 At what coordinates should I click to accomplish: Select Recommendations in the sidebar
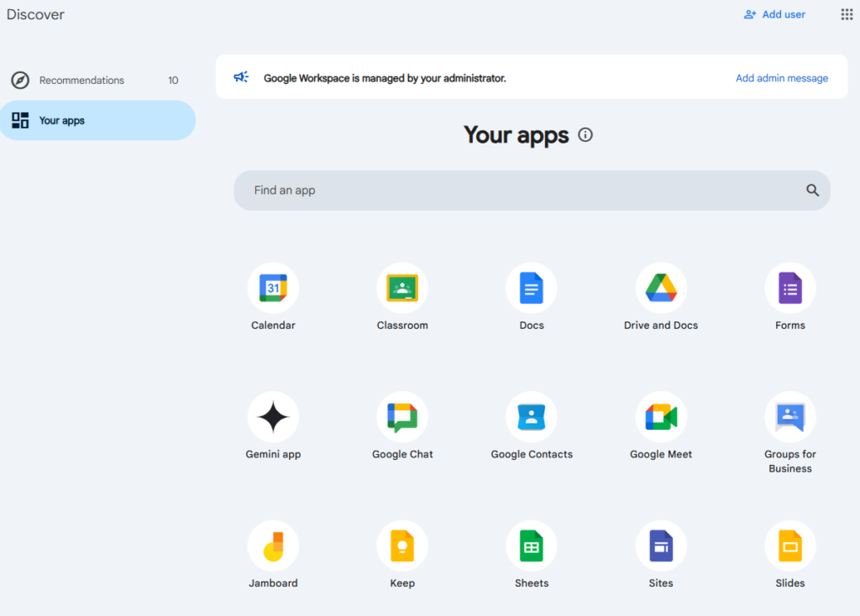(81, 81)
